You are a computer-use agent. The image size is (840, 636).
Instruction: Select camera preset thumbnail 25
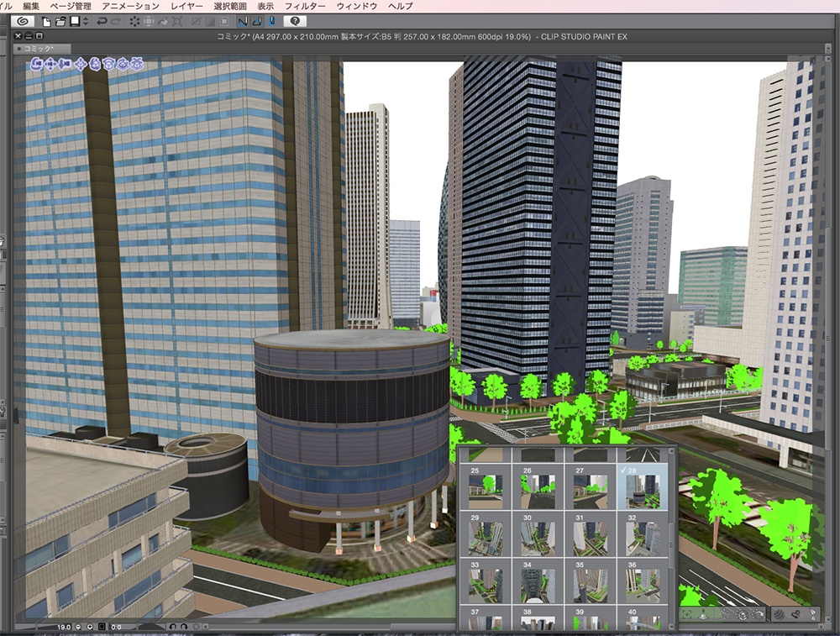pyautogui.click(x=486, y=487)
